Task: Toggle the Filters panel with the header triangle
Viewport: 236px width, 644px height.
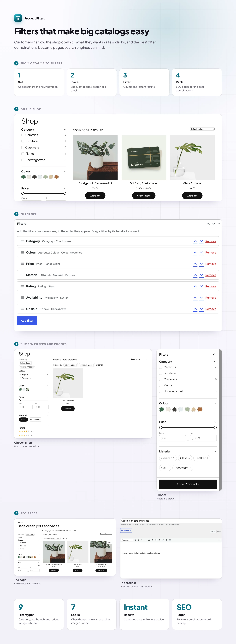Action: (219, 223)
